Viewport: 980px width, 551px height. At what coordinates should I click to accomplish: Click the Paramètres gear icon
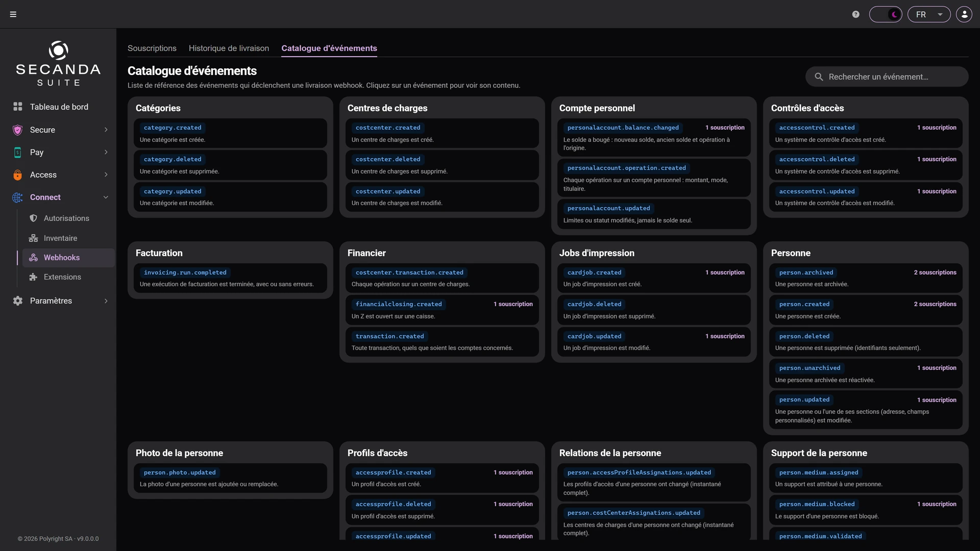tap(18, 301)
